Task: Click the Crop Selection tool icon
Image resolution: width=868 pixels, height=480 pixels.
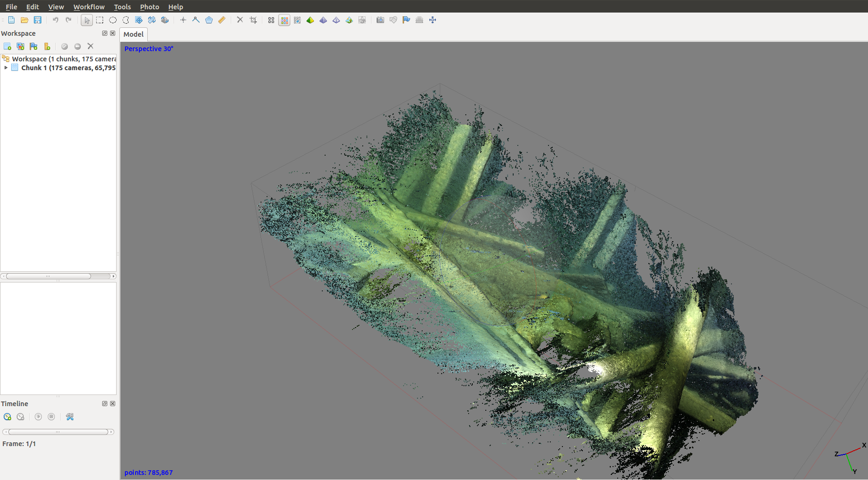Action: pyautogui.click(x=253, y=20)
